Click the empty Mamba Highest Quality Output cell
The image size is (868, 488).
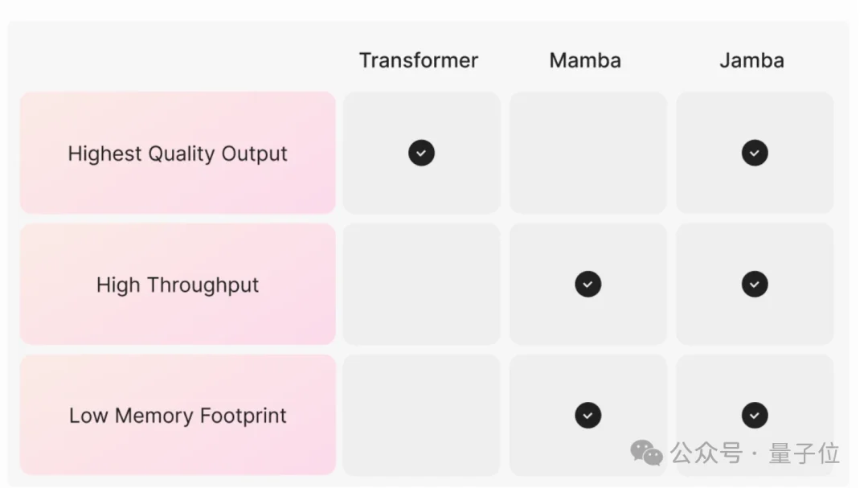click(x=588, y=153)
